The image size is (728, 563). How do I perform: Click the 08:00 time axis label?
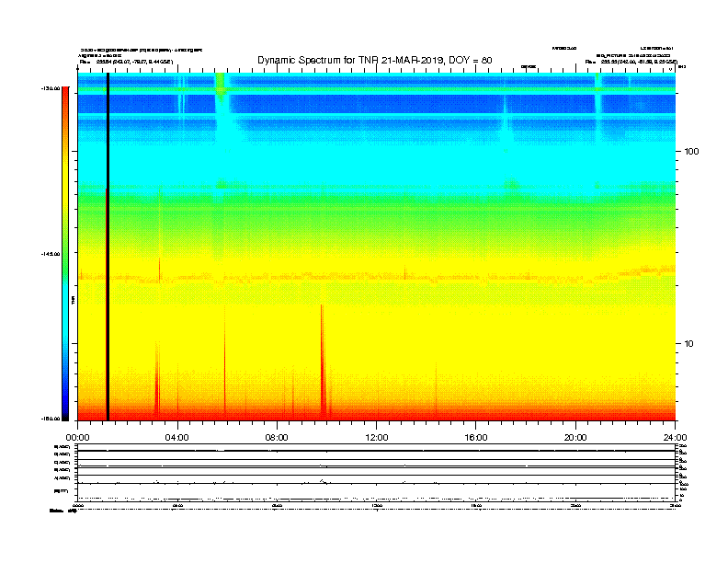(x=277, y=438)
